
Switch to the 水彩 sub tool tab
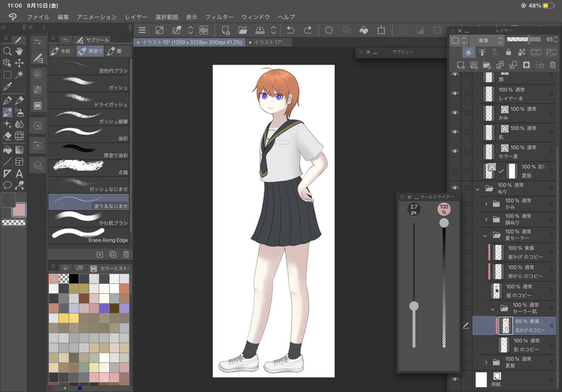pyautogui.click(x=61, y=51)
